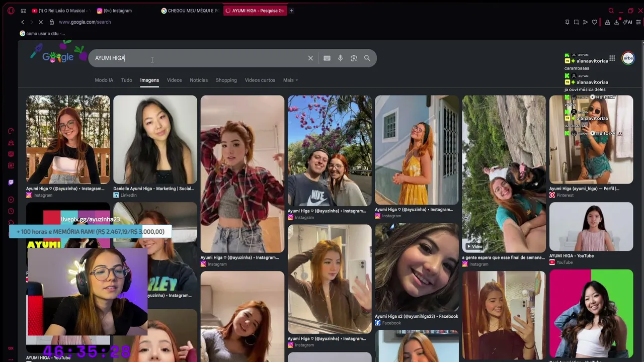The height and width of the screenshot is (362, 644).
Task: Open the Google apps grid
Action: point(612,58)
